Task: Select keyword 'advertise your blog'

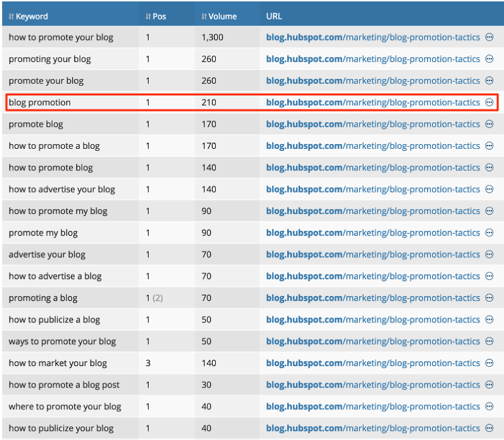Action: point(47,254)
